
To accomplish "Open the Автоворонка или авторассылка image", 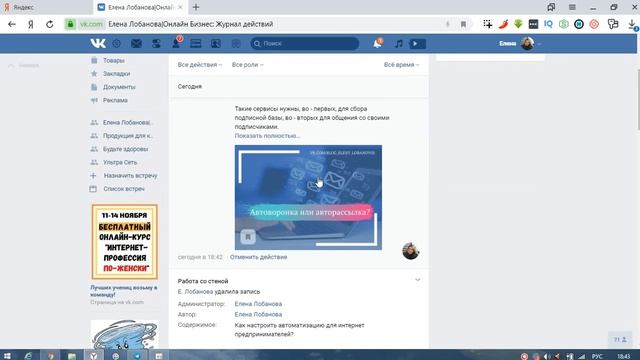I will click(x=308, y=197).
